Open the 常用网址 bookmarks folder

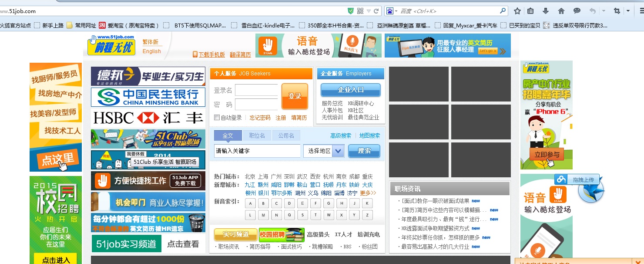(81, 25)
